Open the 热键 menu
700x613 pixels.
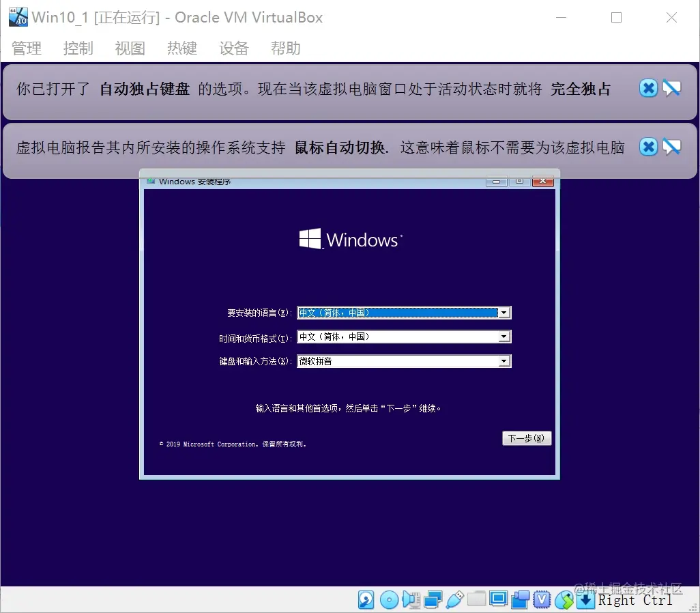click(181, 48)
